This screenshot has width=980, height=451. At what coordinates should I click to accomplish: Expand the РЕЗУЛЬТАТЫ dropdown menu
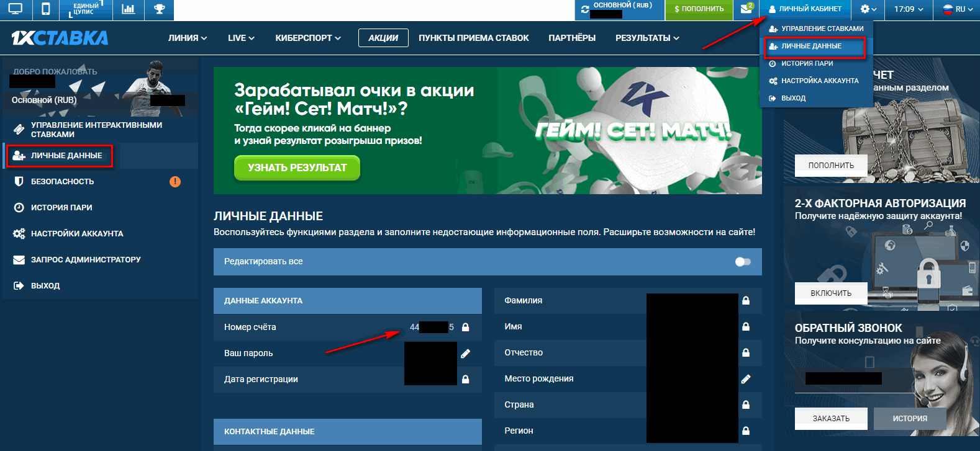[x=647, y=38]
